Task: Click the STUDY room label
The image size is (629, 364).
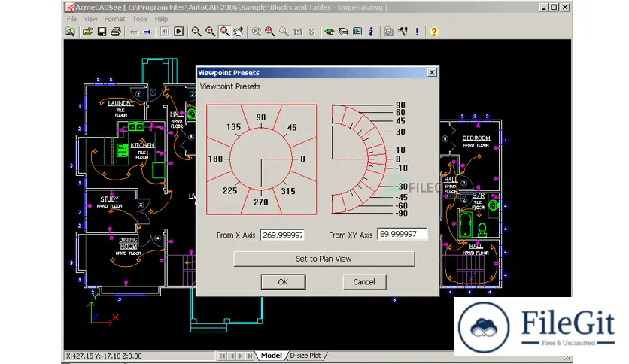Action: [109, 199]
